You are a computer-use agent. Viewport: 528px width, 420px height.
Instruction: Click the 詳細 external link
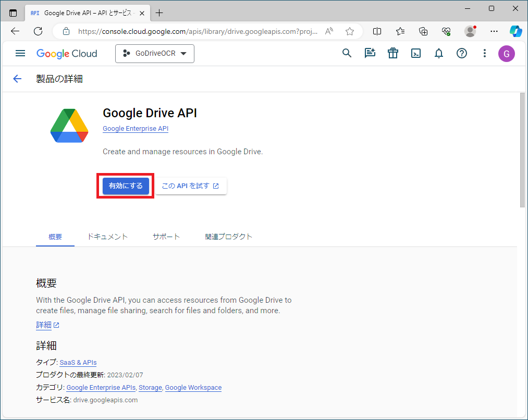(47, 325)
